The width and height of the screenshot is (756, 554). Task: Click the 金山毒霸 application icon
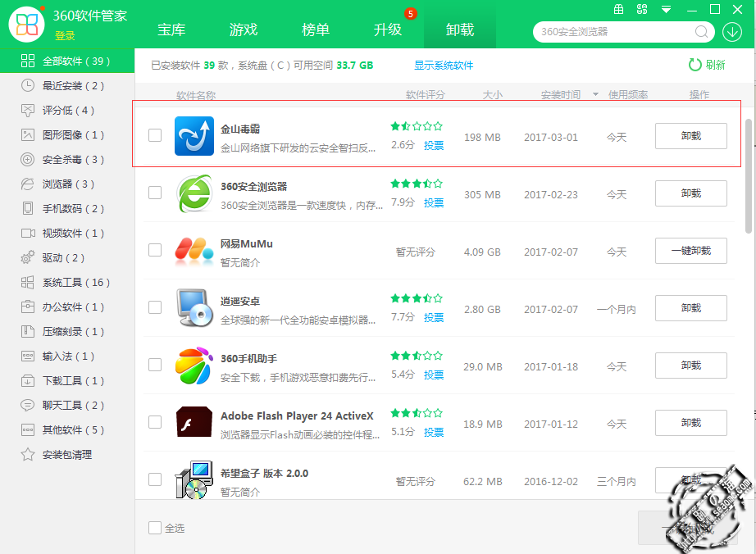pyautogui.click(x=194, y=136)
